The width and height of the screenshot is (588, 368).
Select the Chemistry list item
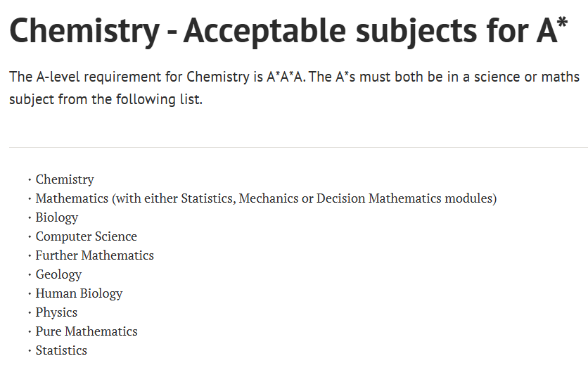click(65, 179)
